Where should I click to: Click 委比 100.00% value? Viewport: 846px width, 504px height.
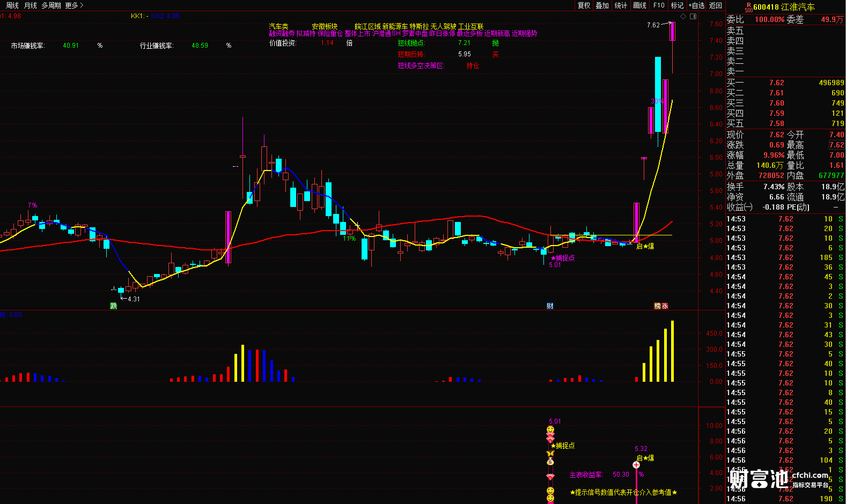coord(769,19)
